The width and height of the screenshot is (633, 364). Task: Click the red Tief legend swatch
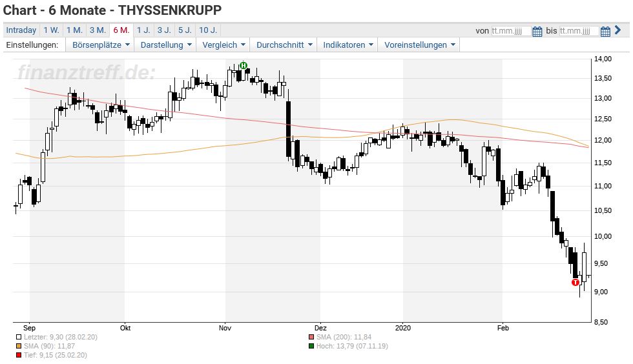(19, 355)
